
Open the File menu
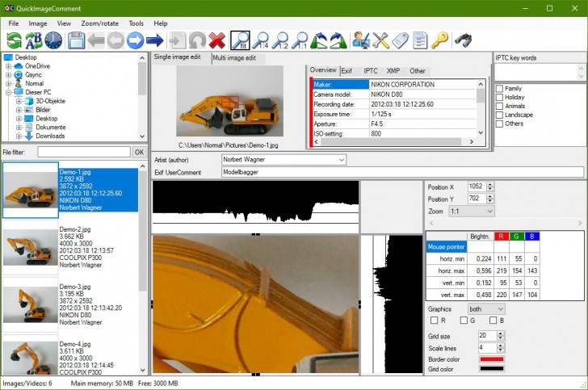pyautogui.click(x=14, y=23)
